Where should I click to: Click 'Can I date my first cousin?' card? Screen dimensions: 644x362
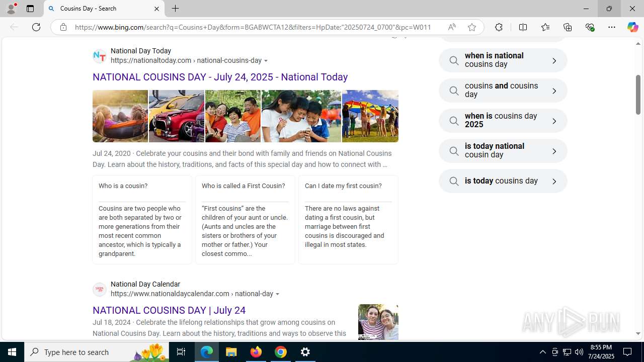click(348, 220)
